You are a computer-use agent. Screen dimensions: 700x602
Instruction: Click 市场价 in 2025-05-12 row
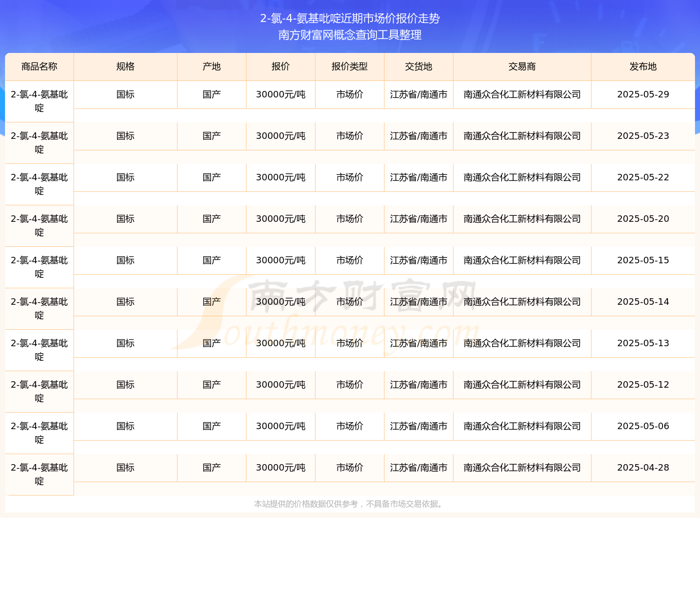pos(349,385)
